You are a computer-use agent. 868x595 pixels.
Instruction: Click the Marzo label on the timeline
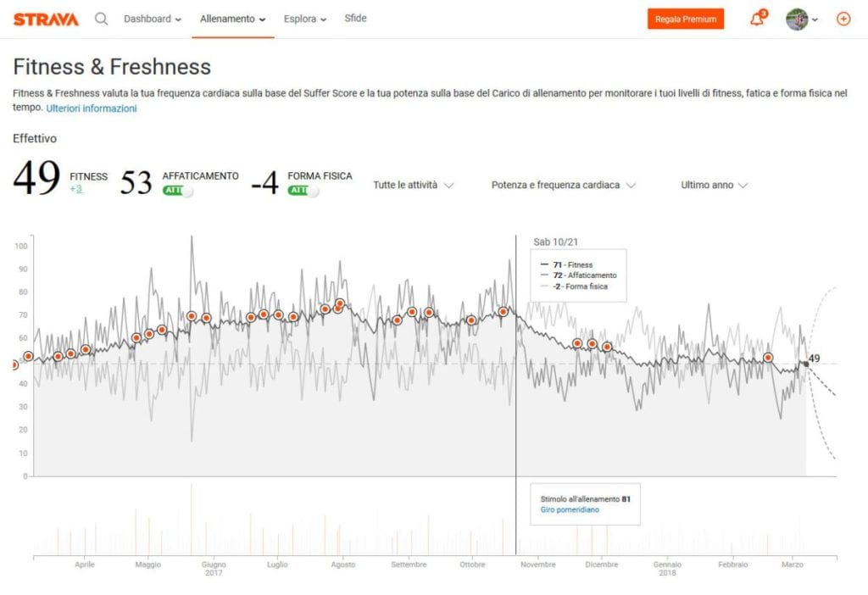[x=793, y=564]
